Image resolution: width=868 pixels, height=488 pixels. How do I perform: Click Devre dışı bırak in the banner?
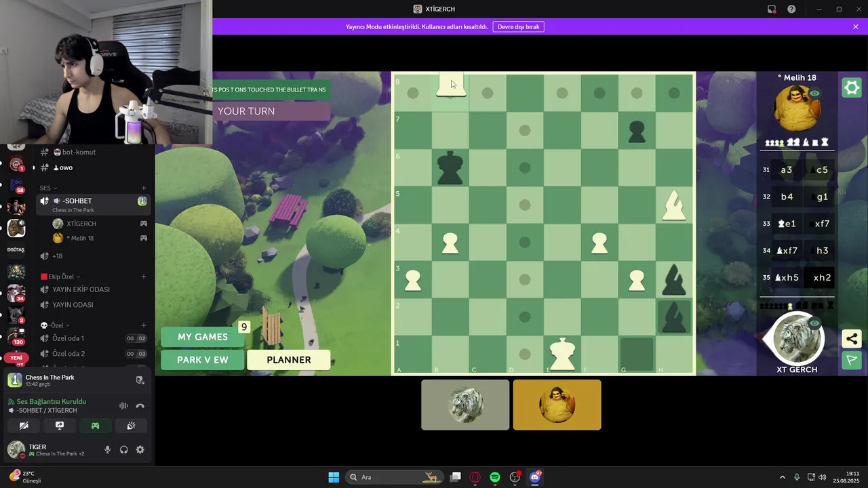tap(519, 26)
